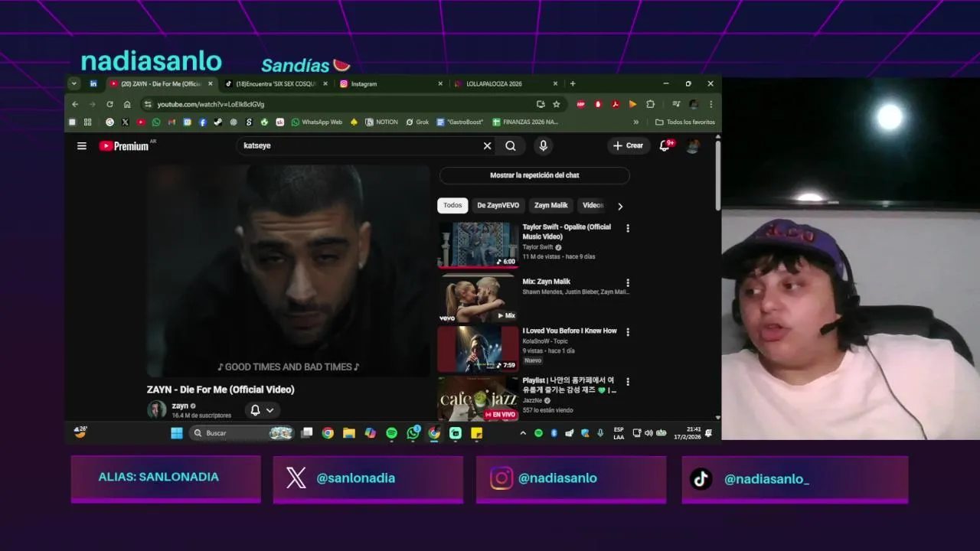Advance filter chips with right chevron
The width and height of the screenshot is (980, 551).
[x=620, y=206]
